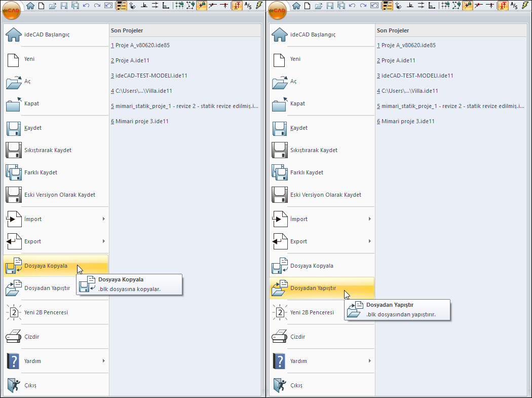Click the A/S text icon in right toolbar
532x398 pixels.
point(514,6)
